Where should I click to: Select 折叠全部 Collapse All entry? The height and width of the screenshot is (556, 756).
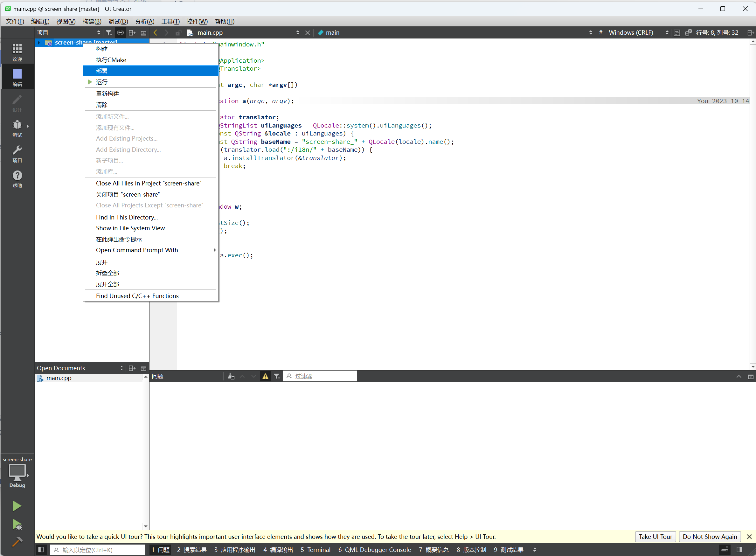pos(151,273)
